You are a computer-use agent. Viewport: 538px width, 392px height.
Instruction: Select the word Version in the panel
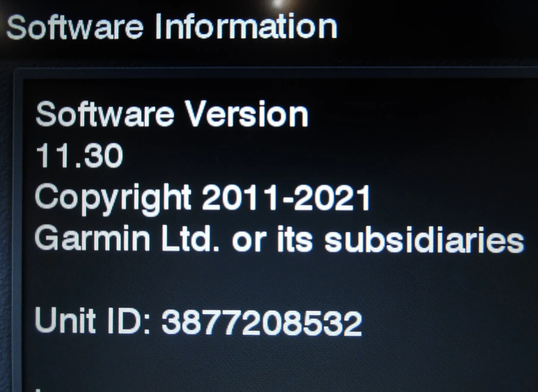tap(247, 114)
